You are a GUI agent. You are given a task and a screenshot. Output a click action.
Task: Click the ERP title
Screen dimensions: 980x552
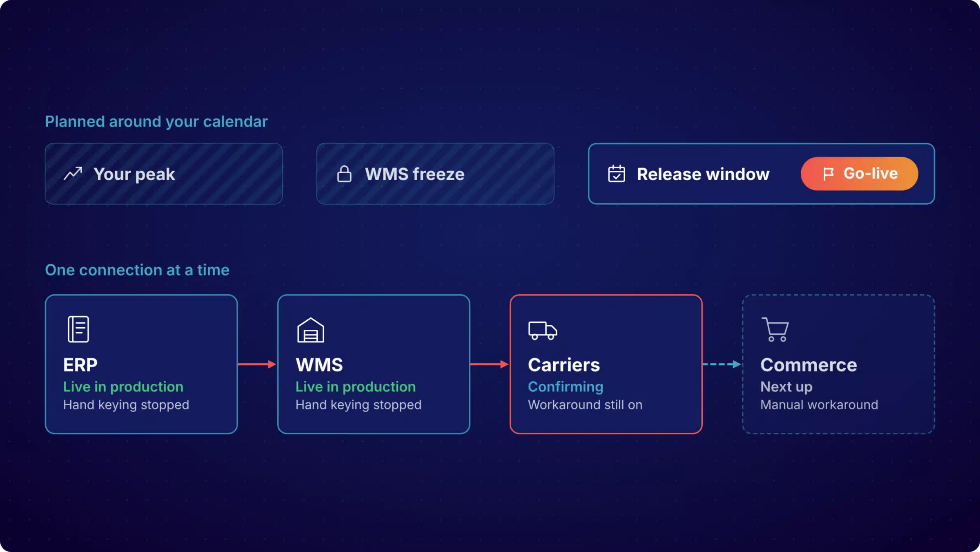[80, 365]
